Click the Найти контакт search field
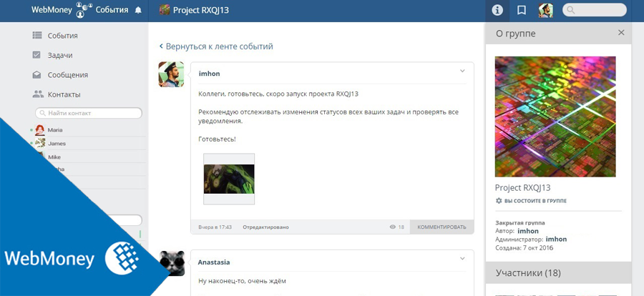 pyautogui.click(x=89, y=113)
